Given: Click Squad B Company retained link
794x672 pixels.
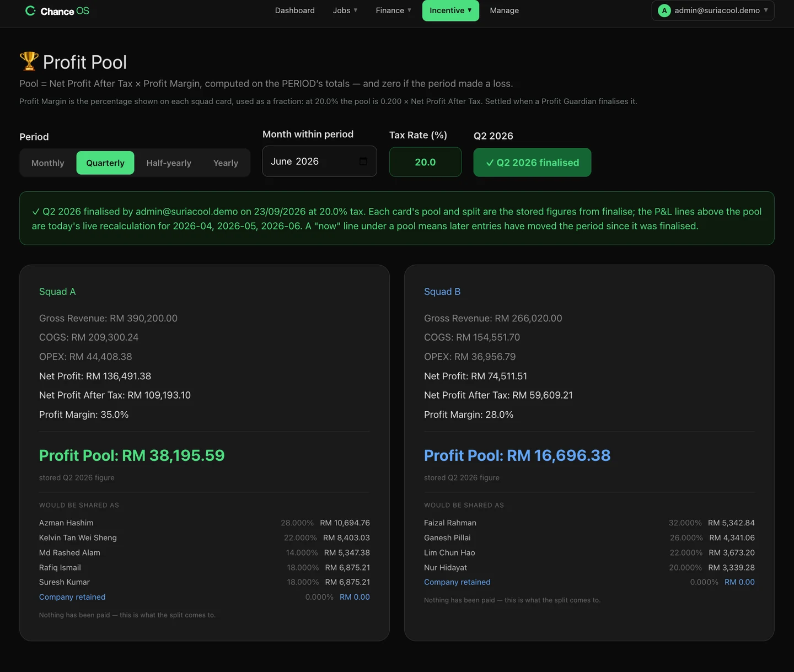Looking at the screenshot, I should (457, 582).
